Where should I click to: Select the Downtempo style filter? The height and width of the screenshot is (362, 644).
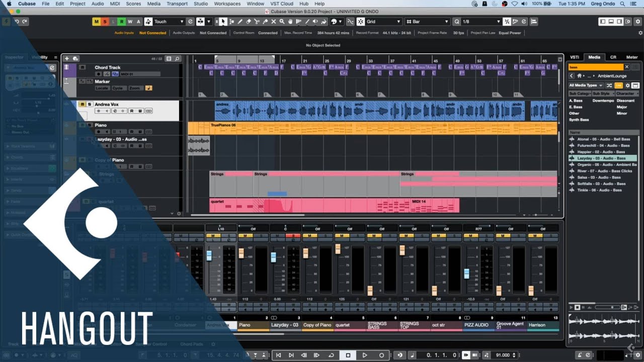coord(603,101)
